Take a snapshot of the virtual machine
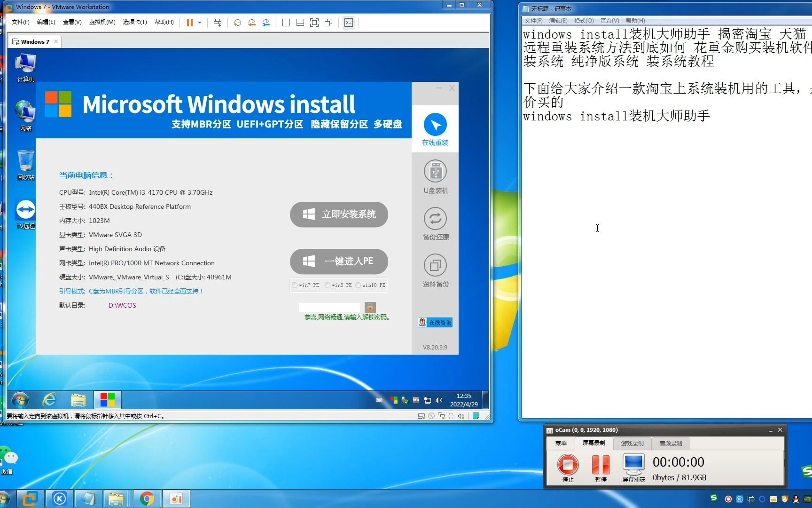Viewport: 812px width, 508px height. [238, 23]
